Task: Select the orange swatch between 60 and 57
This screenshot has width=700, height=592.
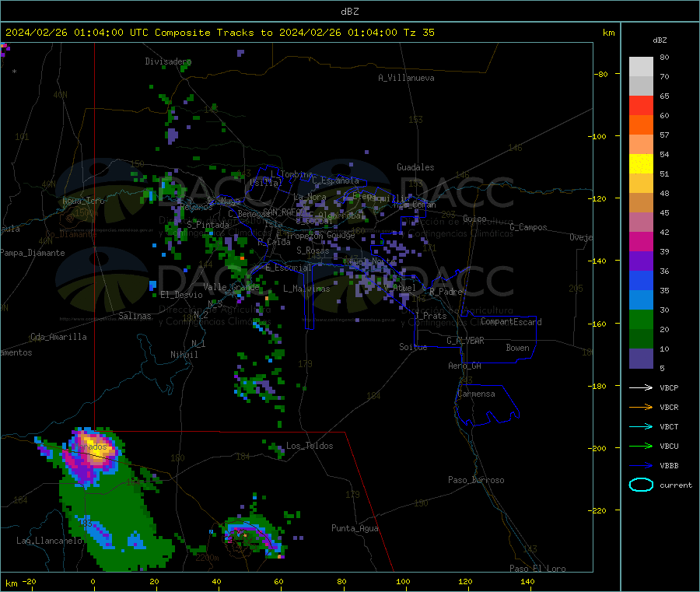Action: (x=641, y=125)
